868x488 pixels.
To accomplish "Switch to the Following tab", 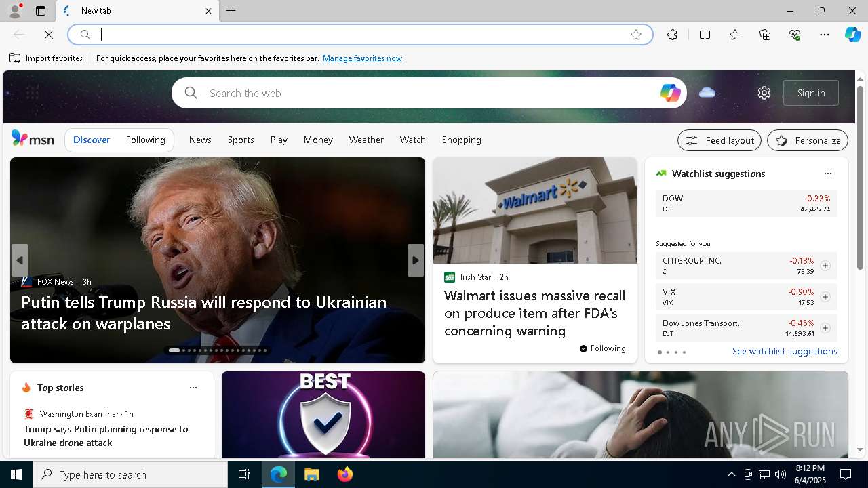I will click(145, 140).
